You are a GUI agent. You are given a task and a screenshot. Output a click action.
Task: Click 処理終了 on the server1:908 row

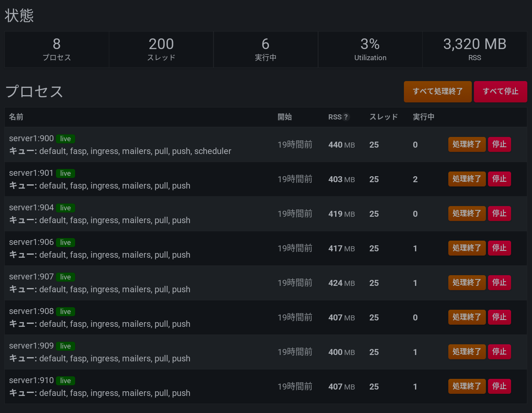[467, 317]
